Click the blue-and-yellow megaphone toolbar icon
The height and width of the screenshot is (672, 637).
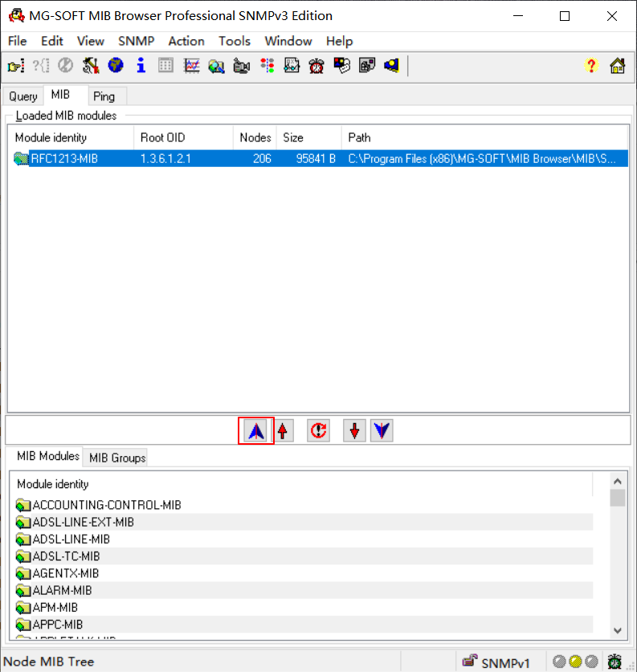(x=392, y=66)
